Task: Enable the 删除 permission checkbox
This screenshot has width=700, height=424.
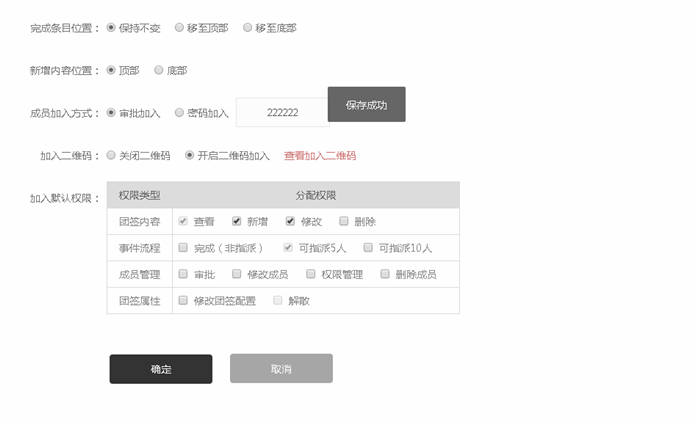Action: [x=344, y=221]
